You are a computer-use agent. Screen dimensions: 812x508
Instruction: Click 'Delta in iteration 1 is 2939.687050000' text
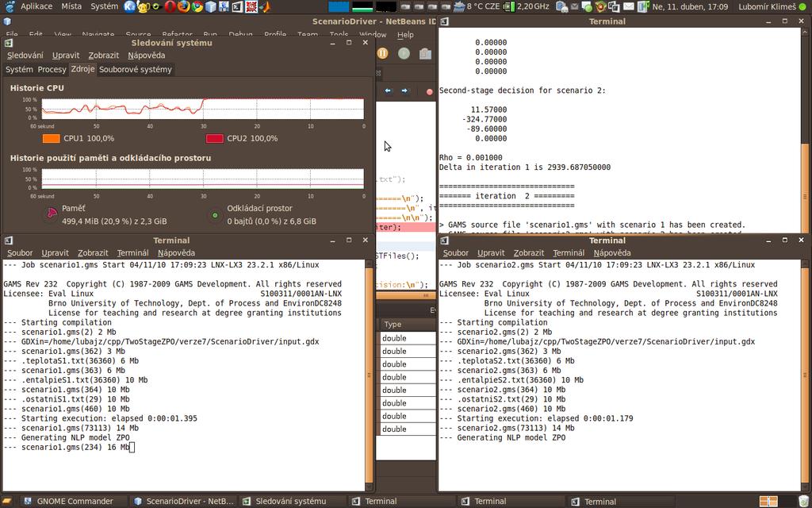(525, 167)
